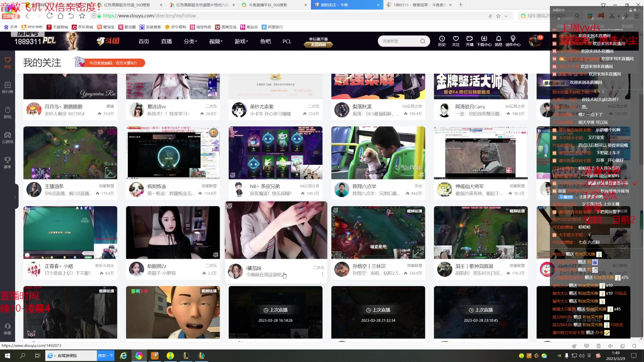
Task: Open the 京东商城 bookmark
Action: click(83, 27)
